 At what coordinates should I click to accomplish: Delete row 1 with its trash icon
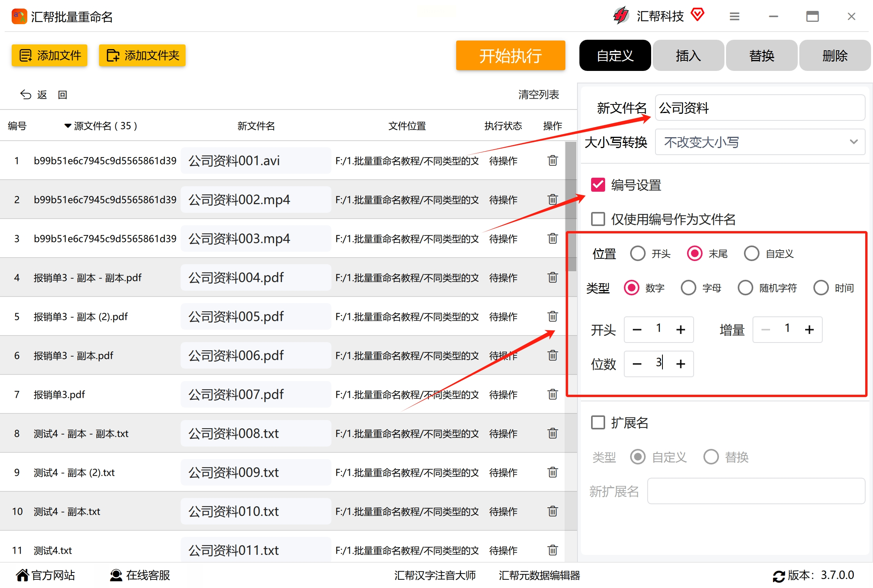point(552,161)
